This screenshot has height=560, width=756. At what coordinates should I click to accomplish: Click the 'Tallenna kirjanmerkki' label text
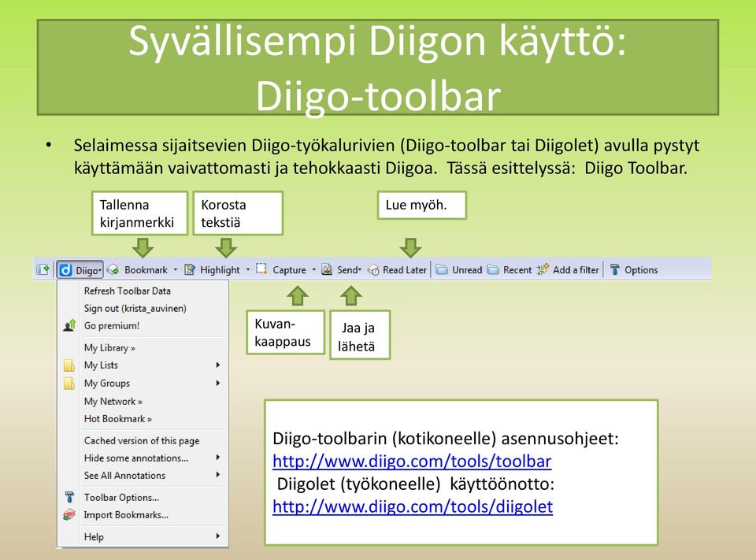point(137,213)
